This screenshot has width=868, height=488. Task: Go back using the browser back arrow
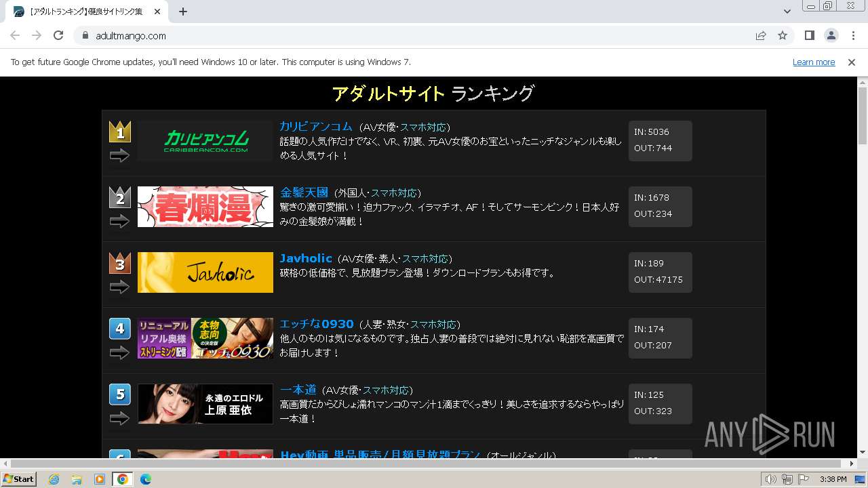[x=15, y=35]
